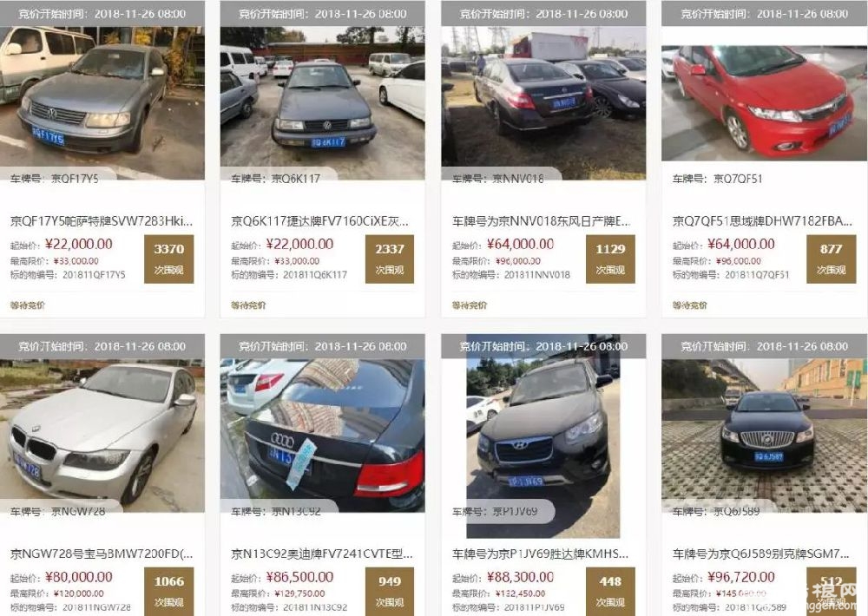The image size is (868, 616).
Task: Click the 京Q7QF51思域牌 listing title
Action: [762, 221]
